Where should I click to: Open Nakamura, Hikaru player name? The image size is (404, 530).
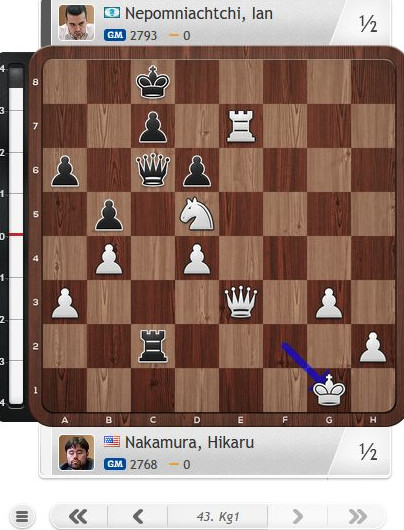coord(189,442)
